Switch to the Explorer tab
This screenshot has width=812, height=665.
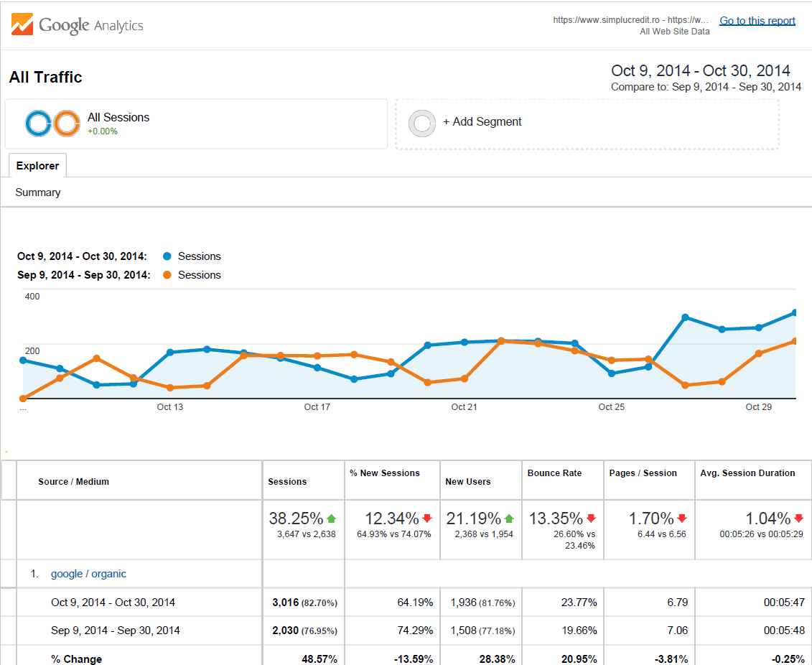pyautogui.click(x=37, y=165)
